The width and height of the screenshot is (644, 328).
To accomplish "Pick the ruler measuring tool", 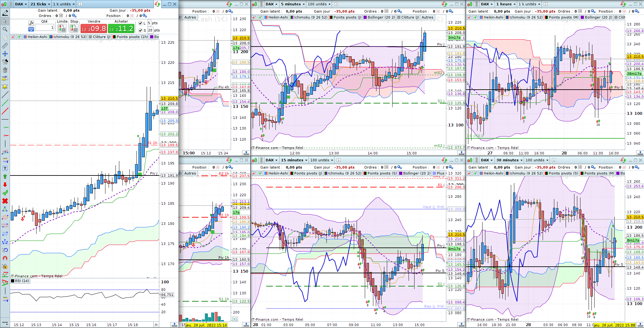I will point(5,46).
